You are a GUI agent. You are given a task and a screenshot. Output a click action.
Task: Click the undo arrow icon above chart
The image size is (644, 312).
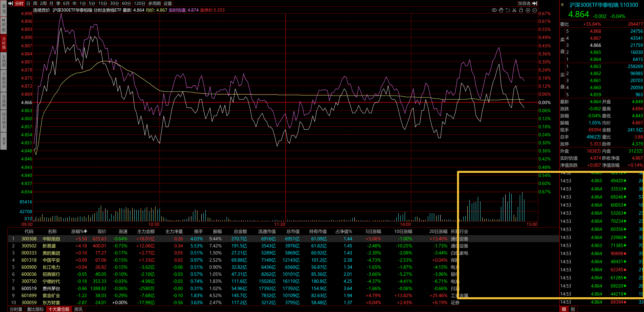coord(507,10)
